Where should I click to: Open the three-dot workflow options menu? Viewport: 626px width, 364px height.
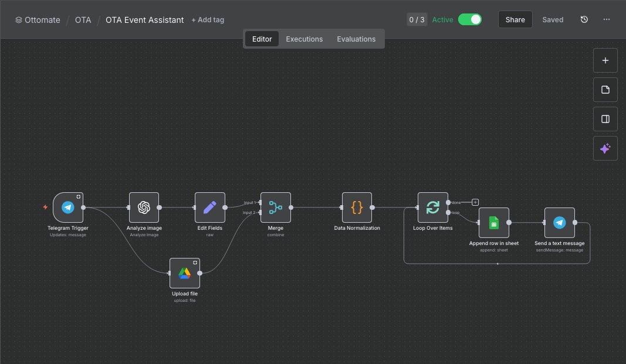point(606,19)
